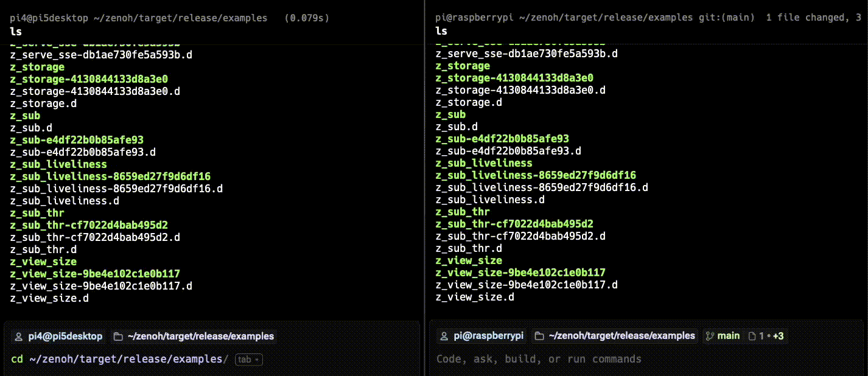Select z_storage.d in right pane
Screen dimensions: 868x376
point(469,102)
